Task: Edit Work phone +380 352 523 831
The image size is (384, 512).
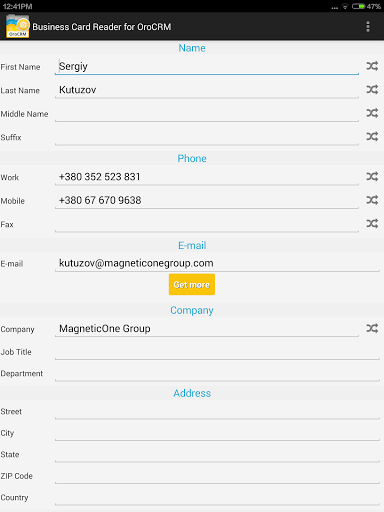Action: pos(207,177)
